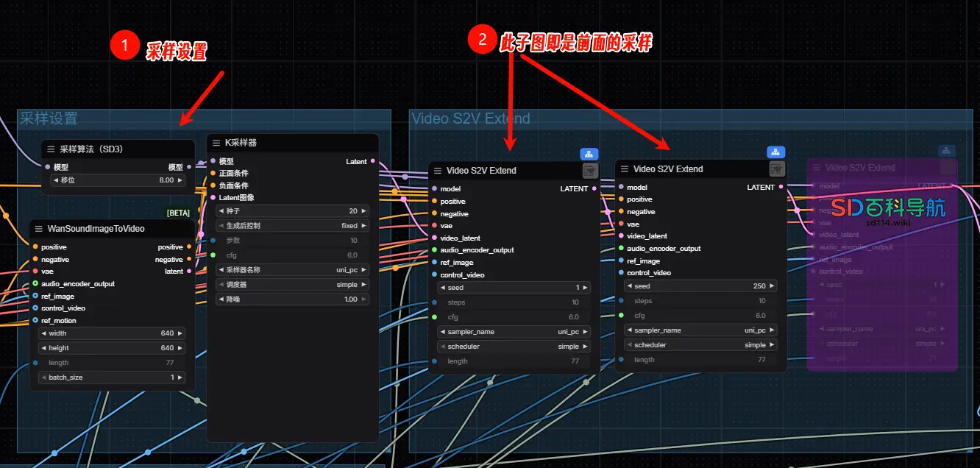Click the menu icon on the Video S2V Extend node with seed 1
The width and height of the screenshot is (980, 468).
438,171
